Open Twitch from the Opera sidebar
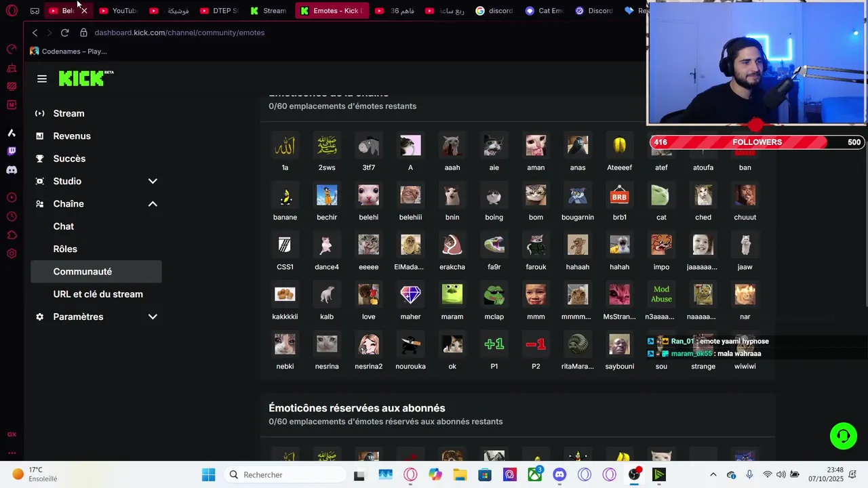Image resolution: width=868 pixels, height=488 pixels. click(x=12, y=151)
